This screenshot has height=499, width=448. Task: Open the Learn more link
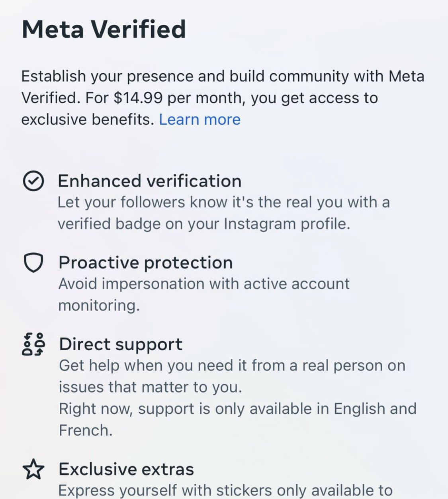200,119
